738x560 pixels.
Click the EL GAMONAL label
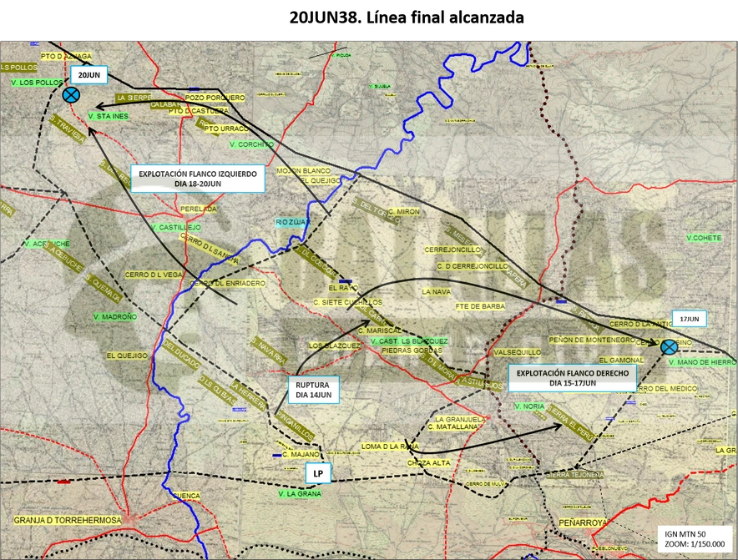coord(621,360)
